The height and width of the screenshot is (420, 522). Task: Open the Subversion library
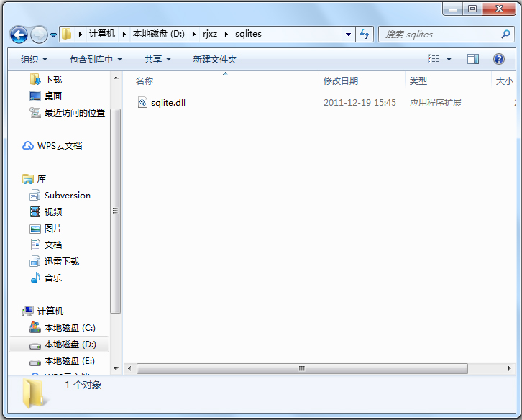[x=67, y=196]
